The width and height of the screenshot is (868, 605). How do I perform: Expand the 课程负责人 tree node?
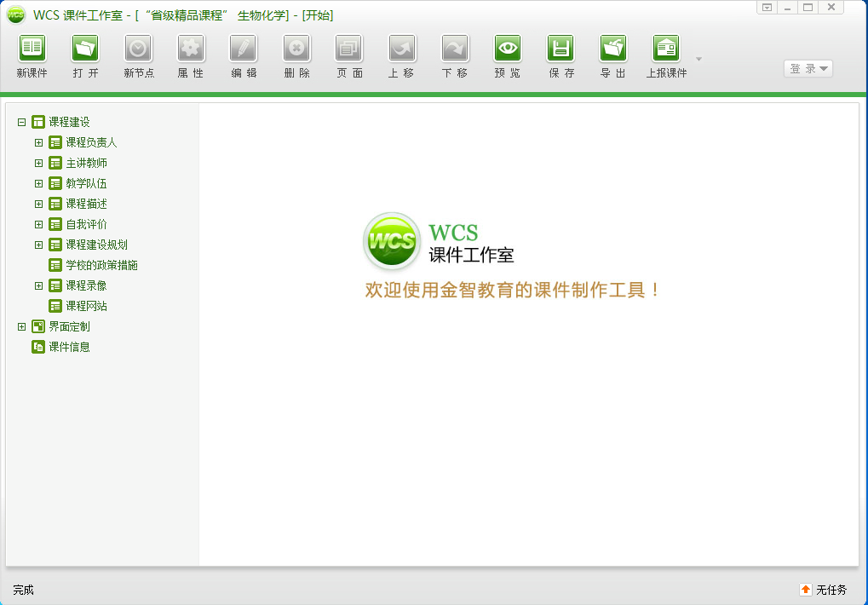coord(39,142)
